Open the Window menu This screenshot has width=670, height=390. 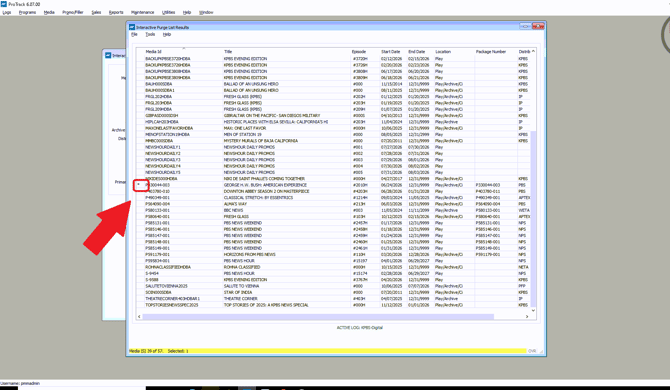click(x=206, y=12)
